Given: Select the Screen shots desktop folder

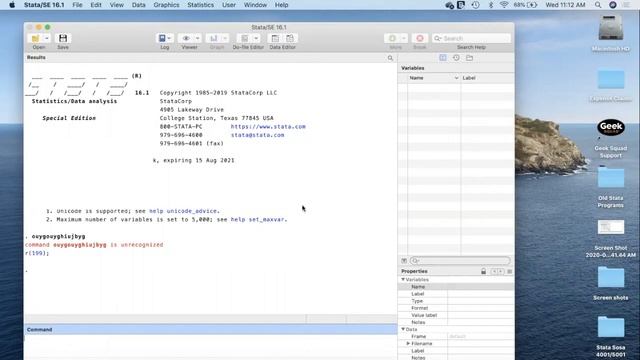Looking at the screenshot, I should tap(611, 278).
